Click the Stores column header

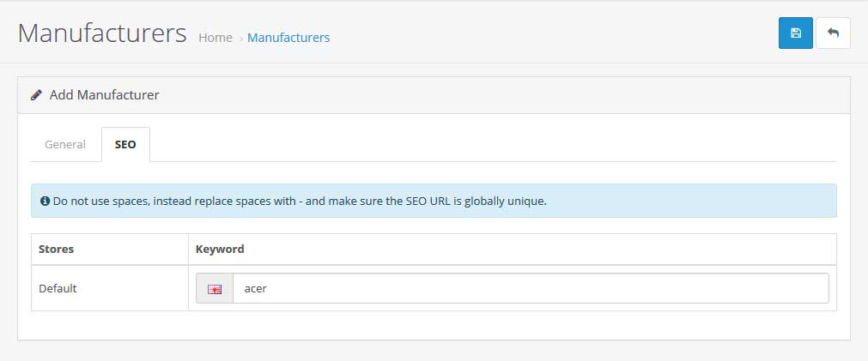[x=57, y=250]
